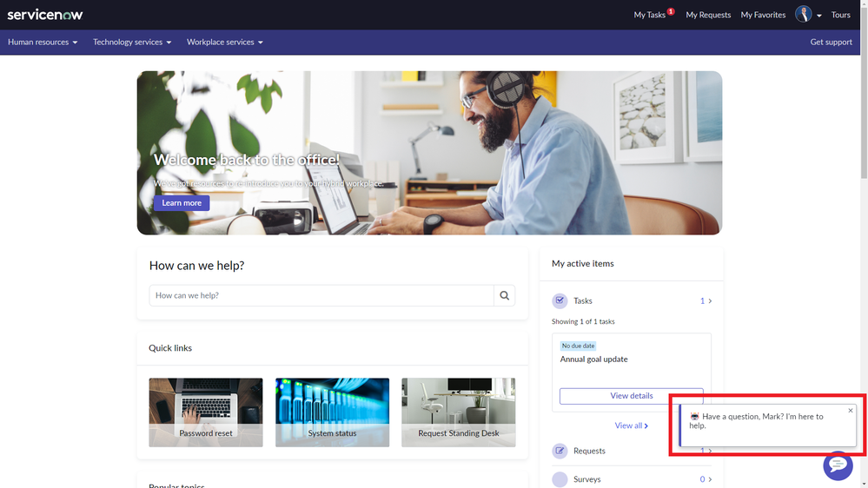Expand the Technology services menu
The width and height of the screenshot is (868, 488).
pos(132,42)
